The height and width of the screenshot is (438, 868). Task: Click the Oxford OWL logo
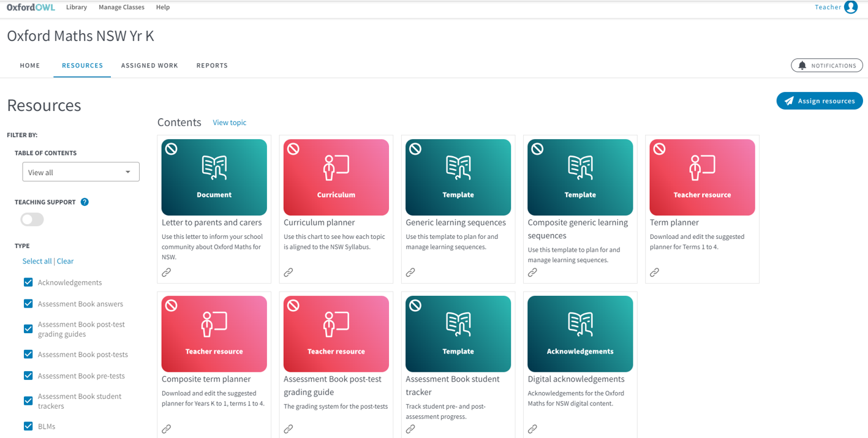click(31, 7)
